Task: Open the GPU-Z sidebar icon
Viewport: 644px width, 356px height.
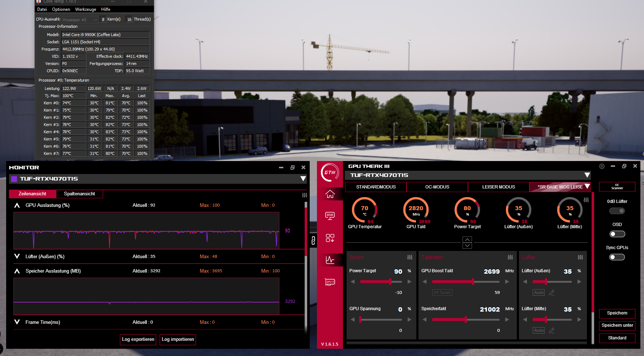Action: tap(330, 282)
